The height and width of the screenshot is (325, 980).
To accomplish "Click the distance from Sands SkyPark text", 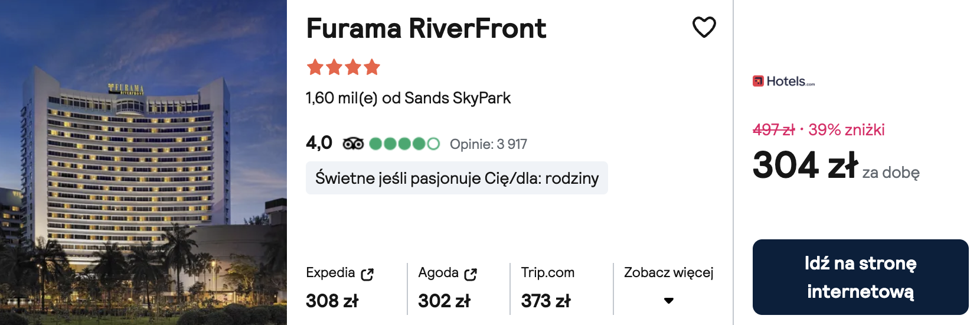I will (408, 98).
